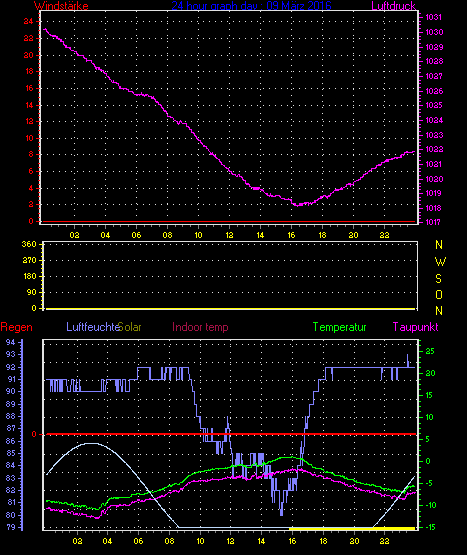Screen dimensions: 467x555
Task: Click the red zero rain line label
Action: click(x=34, y=434)
